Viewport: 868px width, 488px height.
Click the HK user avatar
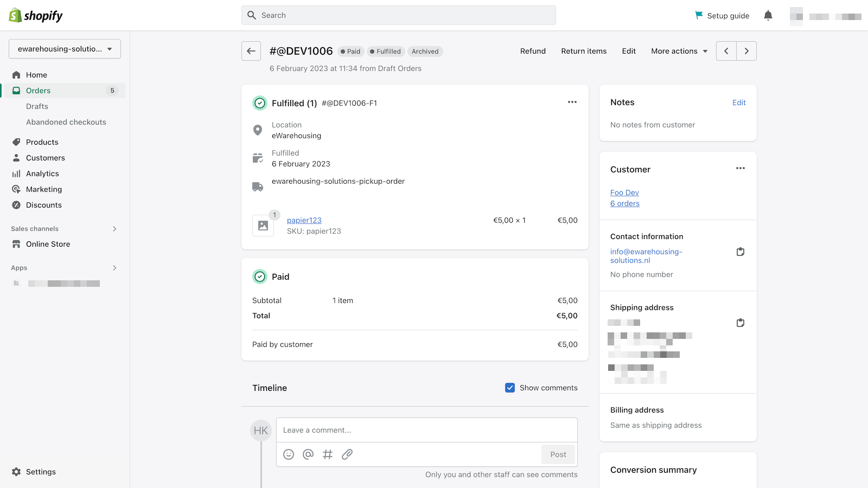(261, 431)
